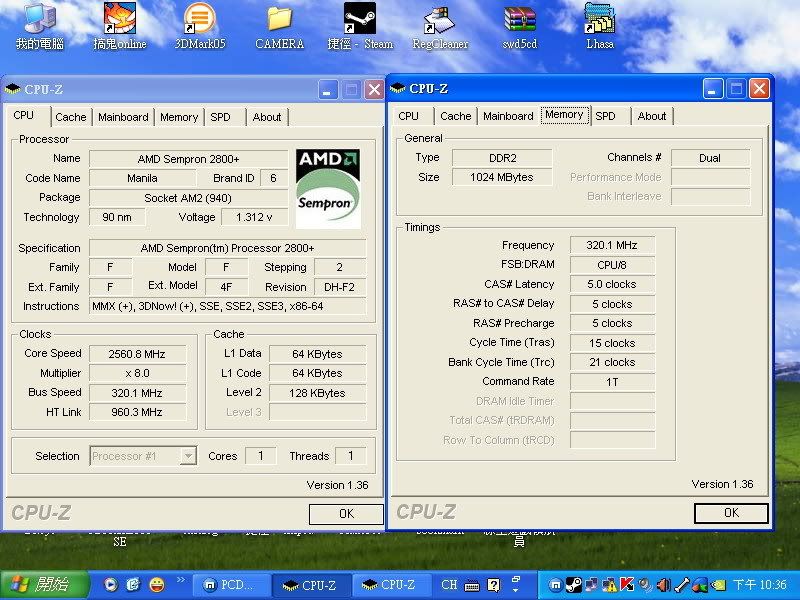Click the Core Speed value 2560.8 MHz
This screenshot has width=800, height=600.
137,354
